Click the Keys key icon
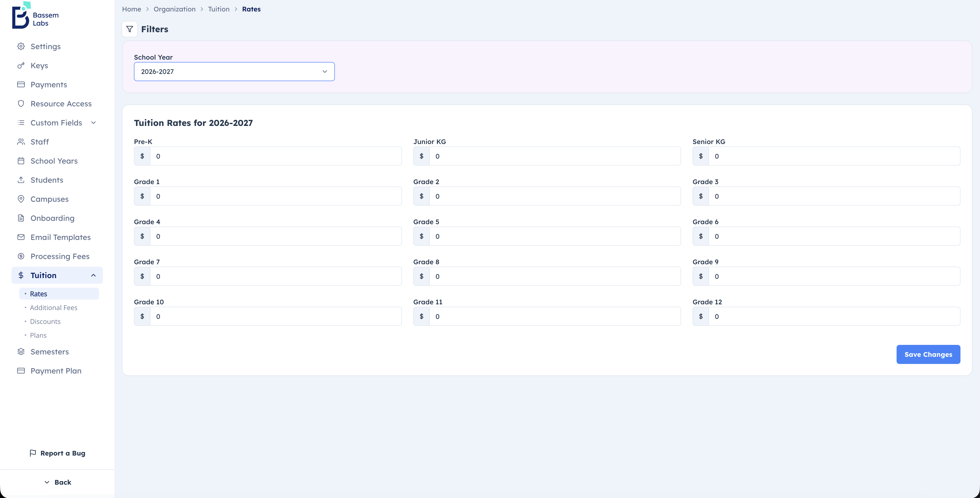 pos(21,66)
